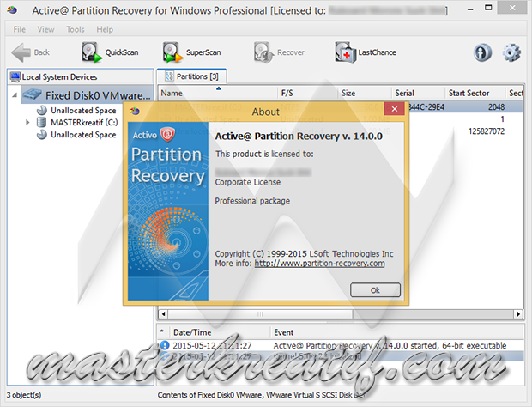
Task: Click 'Contents of Fixed Disk0 VMware' status text
Action: tap(209, 395)
